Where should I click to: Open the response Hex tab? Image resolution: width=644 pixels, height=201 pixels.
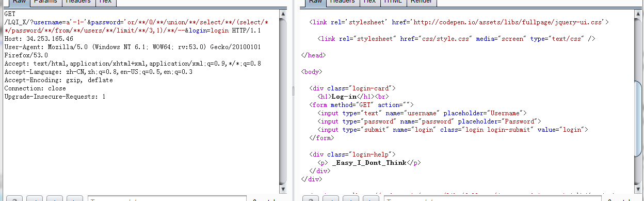(369, 2)
